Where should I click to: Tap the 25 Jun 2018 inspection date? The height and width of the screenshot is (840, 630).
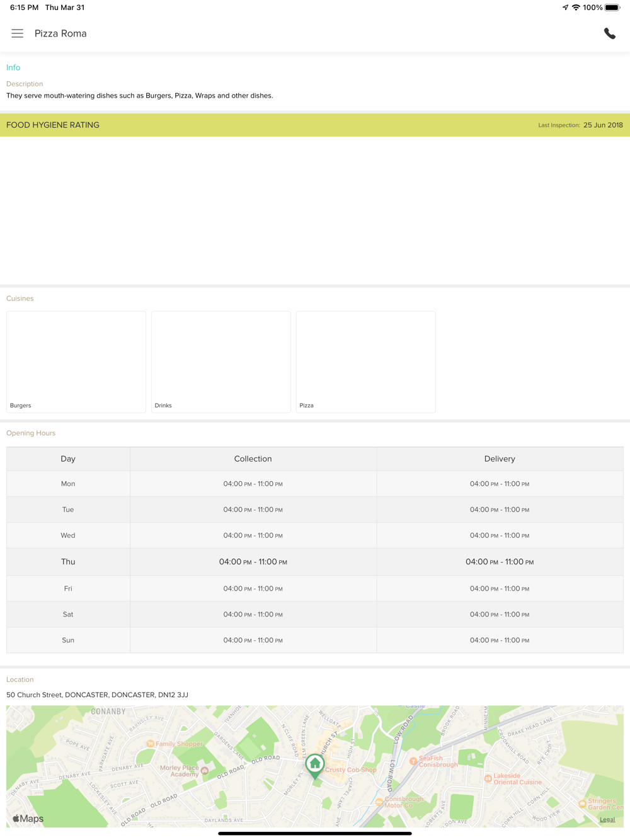point(603,125)
